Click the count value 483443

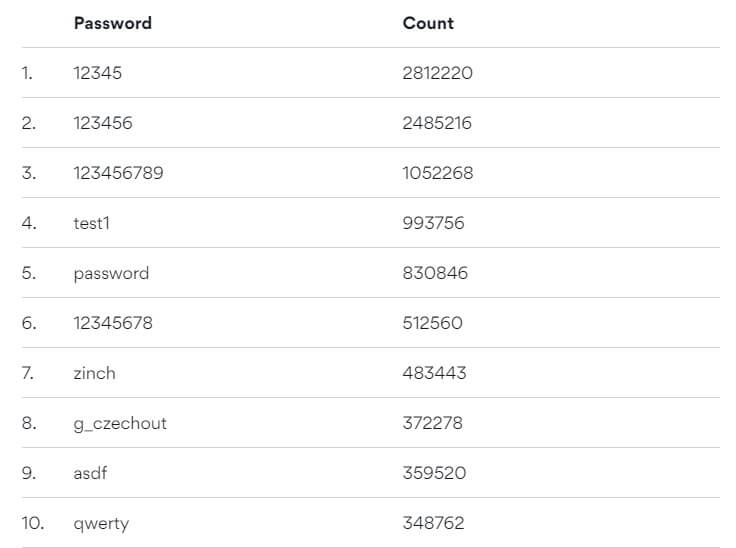(434, 373)
